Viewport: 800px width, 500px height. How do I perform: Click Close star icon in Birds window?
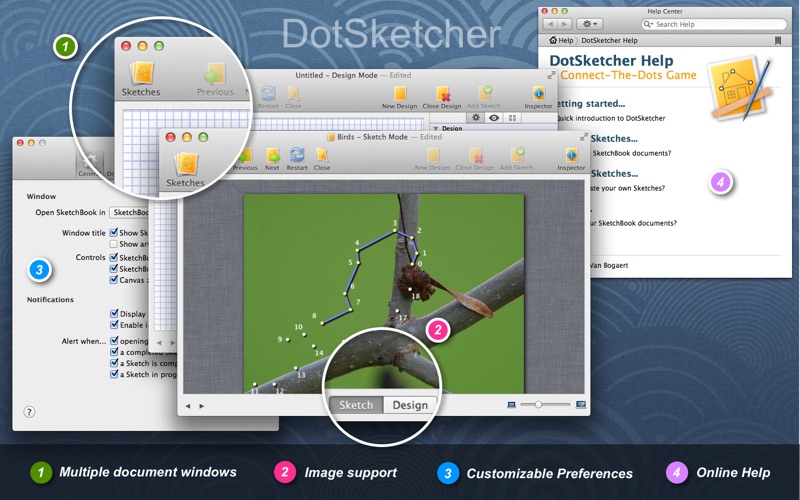tap(322, 159)
